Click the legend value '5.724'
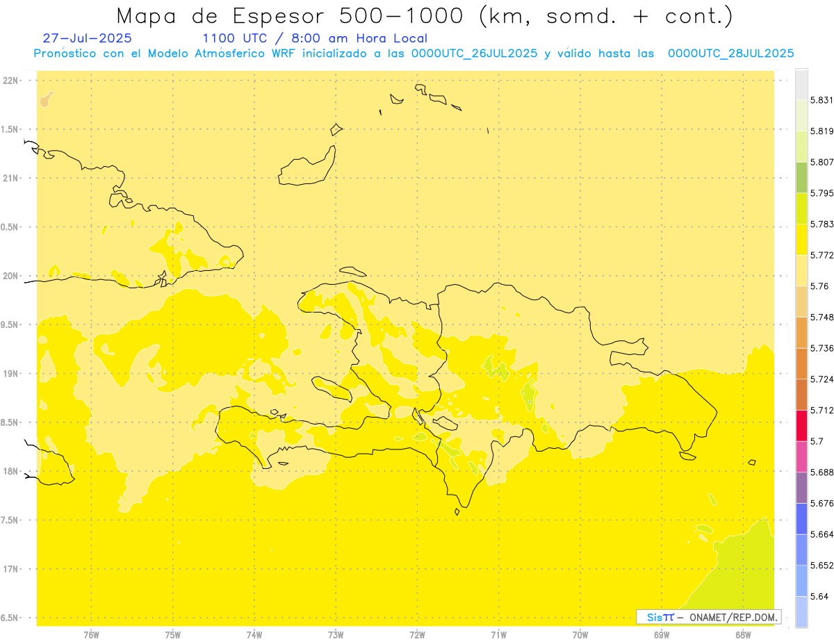The image size is (834, 644). pos(821,379)
